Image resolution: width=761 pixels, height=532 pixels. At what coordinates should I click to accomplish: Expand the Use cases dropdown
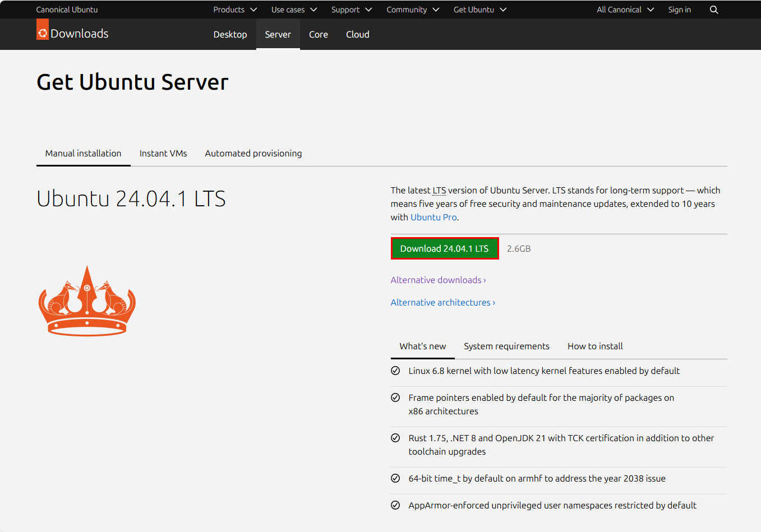pos(294,10)
